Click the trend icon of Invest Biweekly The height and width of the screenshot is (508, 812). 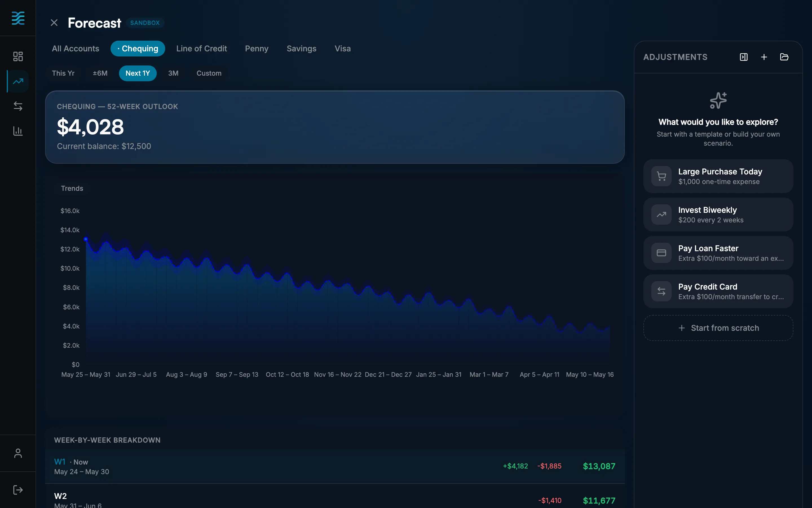(x=661, y=214)
